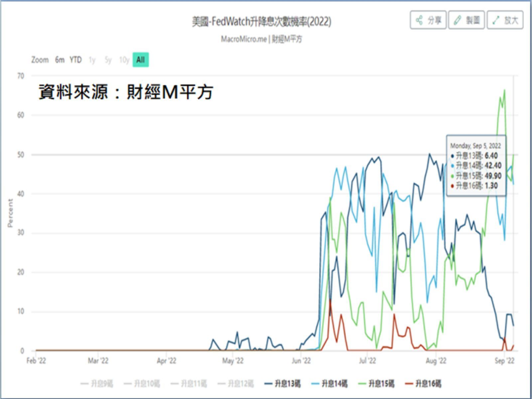The width and height of the screenshot is (532, 399).
Task: Click the 升息16碼: 1.30 tooltip value
Action: pos(475,185)
